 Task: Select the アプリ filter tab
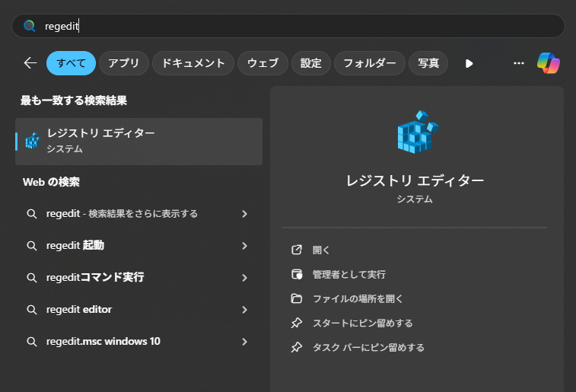124,63
